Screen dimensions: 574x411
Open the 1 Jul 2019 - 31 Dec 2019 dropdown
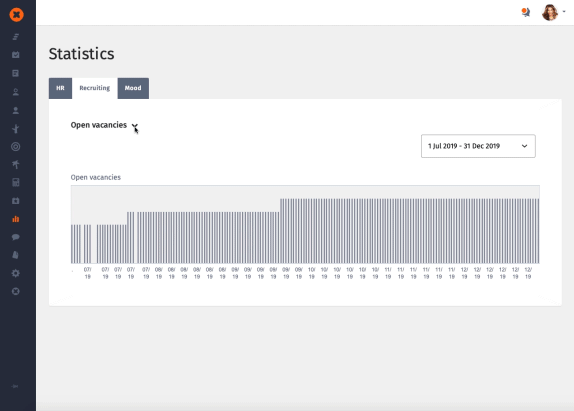tap(478, 146)
